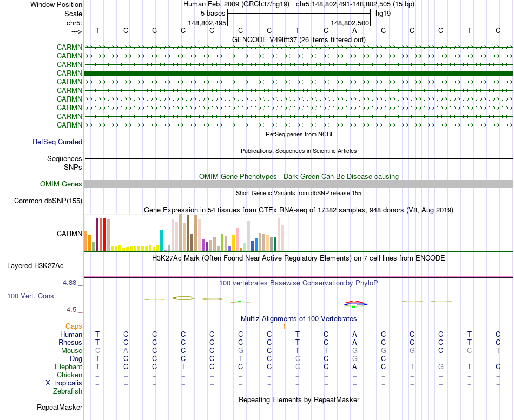Select the Elephant alignment row label
The image size is (514, 420).
tap(68, 366)
